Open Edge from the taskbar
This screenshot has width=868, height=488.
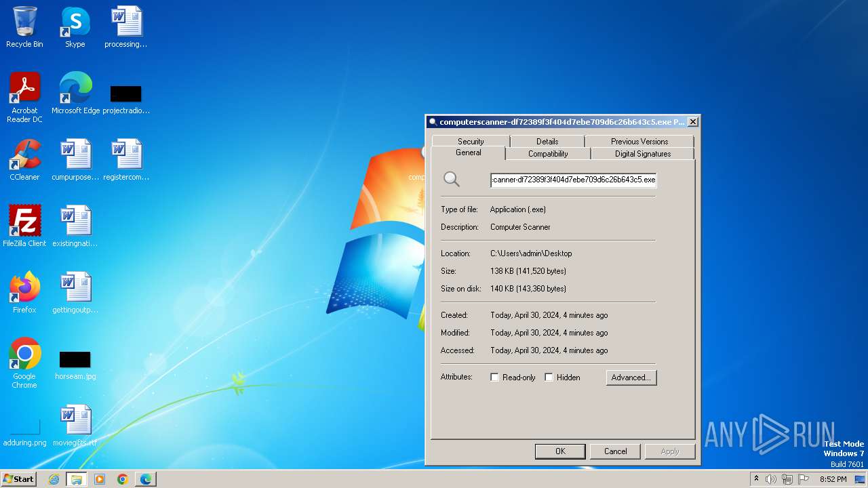pos(146,479)
